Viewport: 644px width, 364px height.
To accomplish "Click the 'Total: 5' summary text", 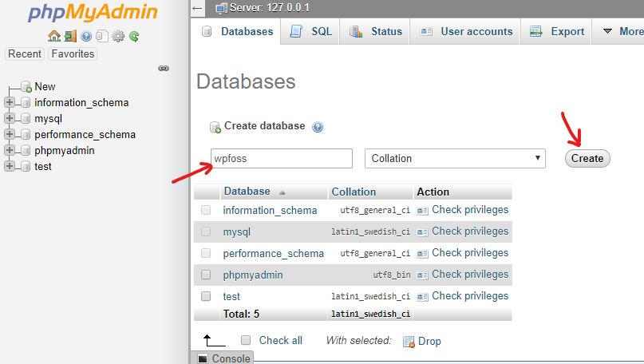I will [x=241, y=315].
